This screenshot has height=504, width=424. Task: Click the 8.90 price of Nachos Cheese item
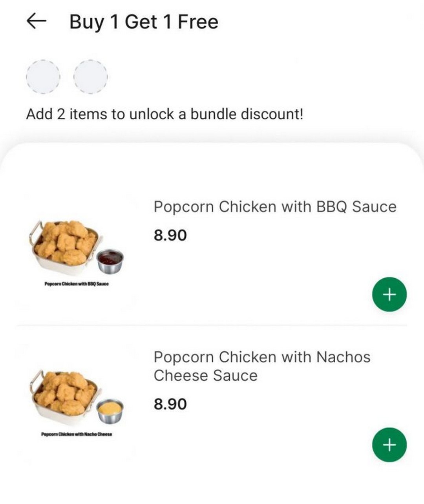170,404
